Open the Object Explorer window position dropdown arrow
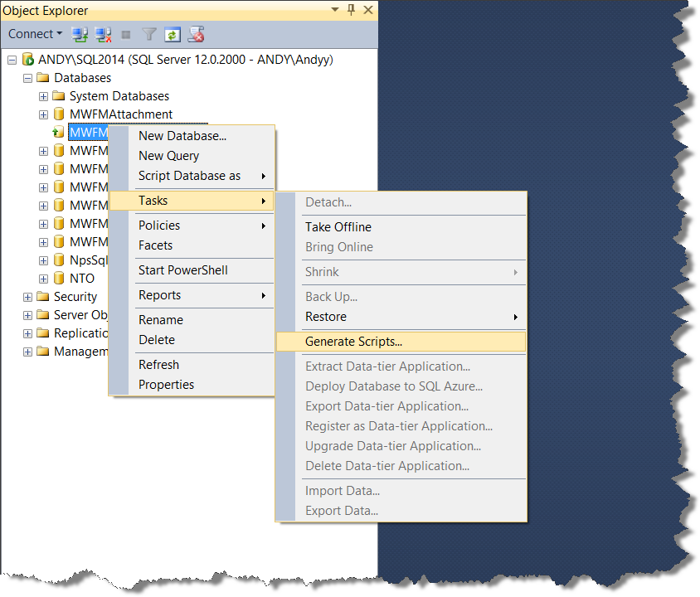Viewport: 700px width, 597px height. (334, 10)
